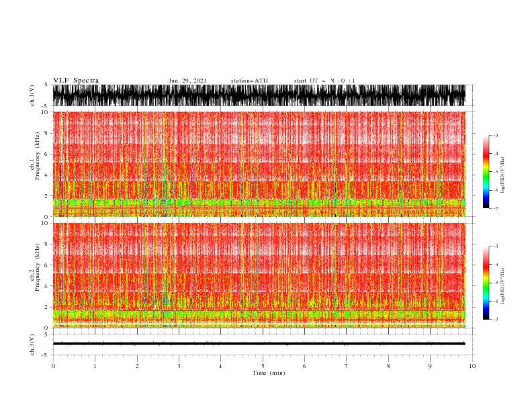The width and height of the screenshot is (532, 411).
Task: Click the ch.2 spectrogram color scale bar
Action: click(486, 283)
